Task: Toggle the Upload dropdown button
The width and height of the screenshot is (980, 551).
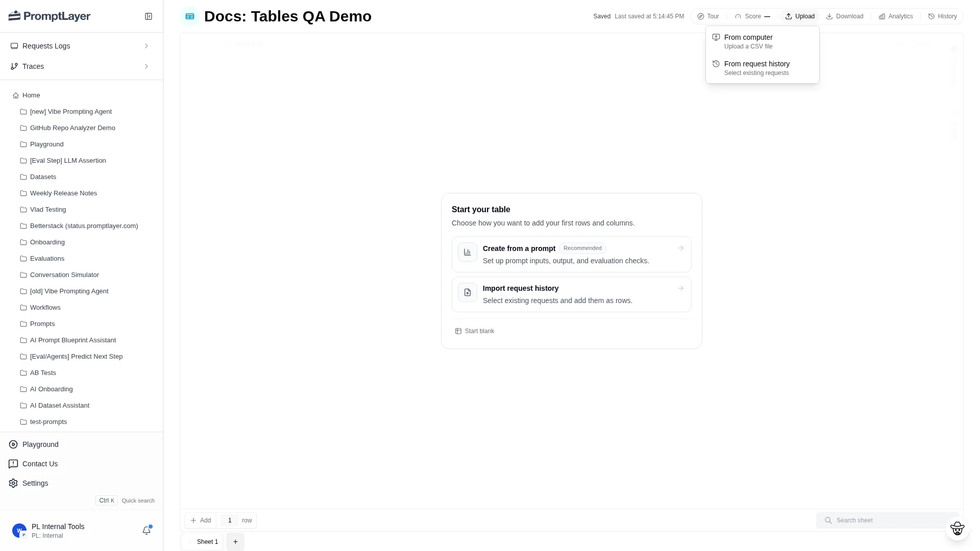Action: (x=800, y=16)
